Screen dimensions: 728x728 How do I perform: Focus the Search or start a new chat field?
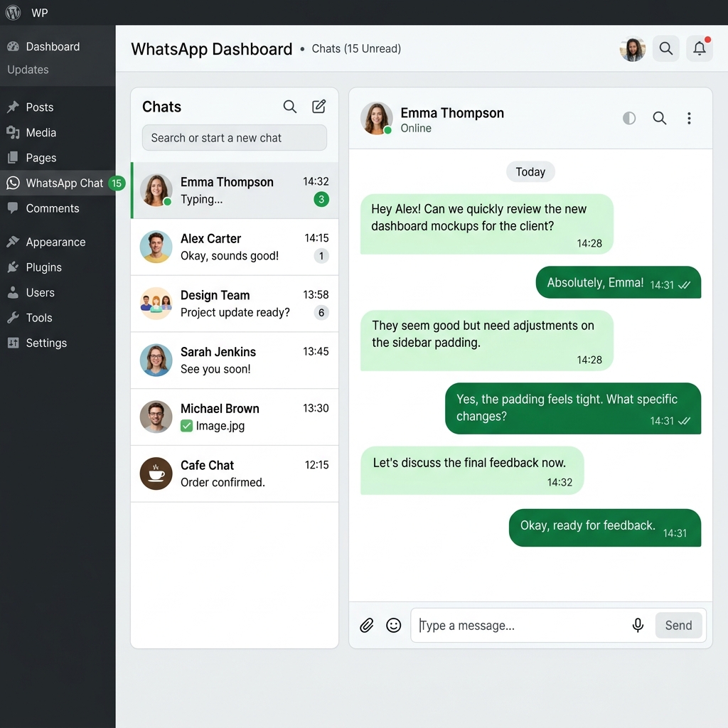click(235, 138)
